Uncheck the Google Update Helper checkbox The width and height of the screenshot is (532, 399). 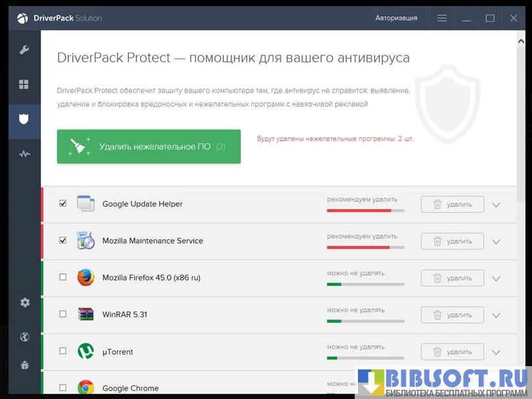(63, 204)
